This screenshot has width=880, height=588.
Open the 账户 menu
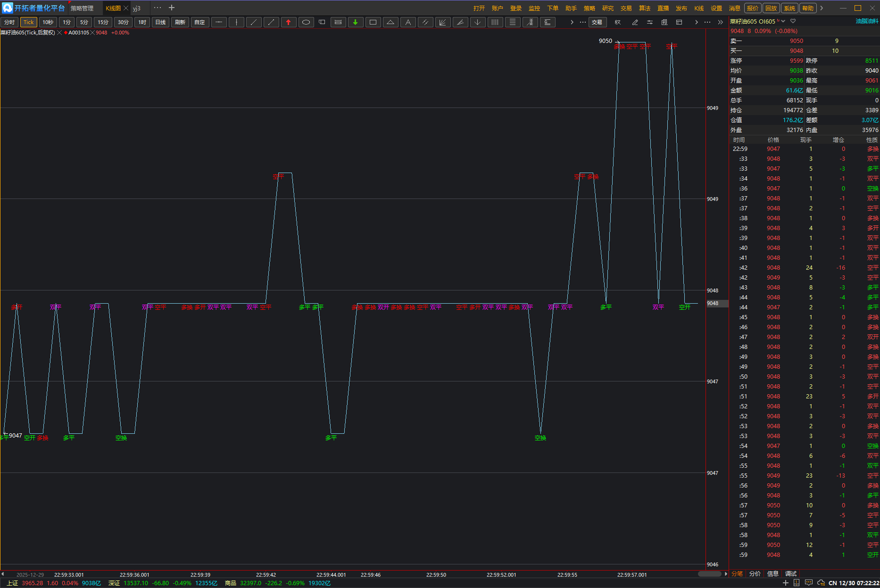498,8
